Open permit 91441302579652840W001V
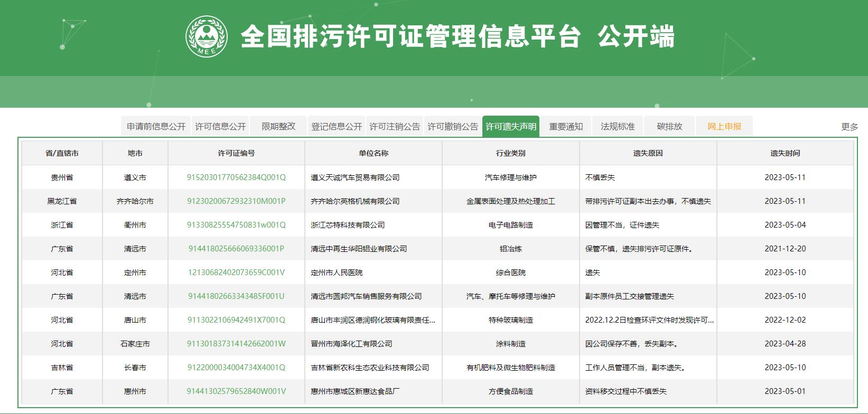 236,391
